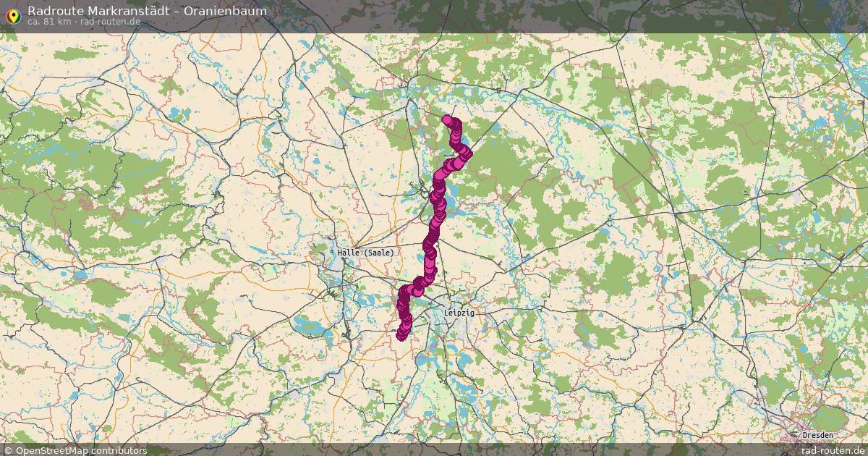Screen dimensions: 868x456
Task: Click the location pin logo icon
Action: [x=13, y=14]
